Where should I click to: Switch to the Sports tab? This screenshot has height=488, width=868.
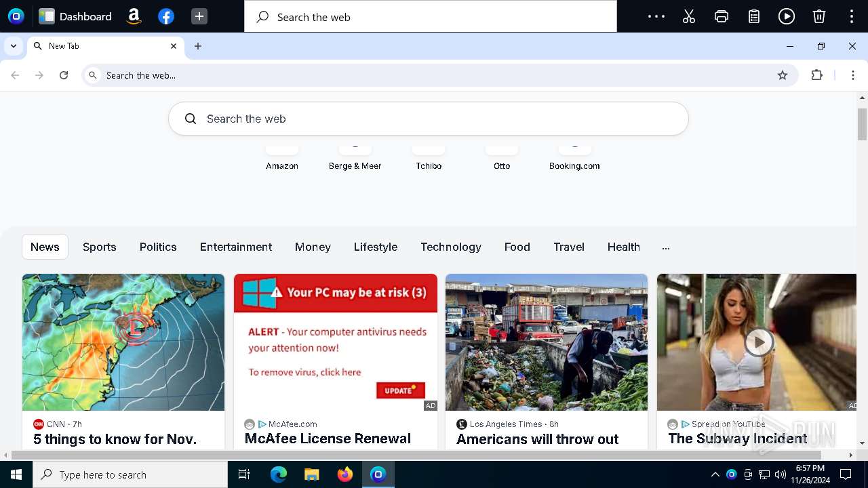pos(100,247)
